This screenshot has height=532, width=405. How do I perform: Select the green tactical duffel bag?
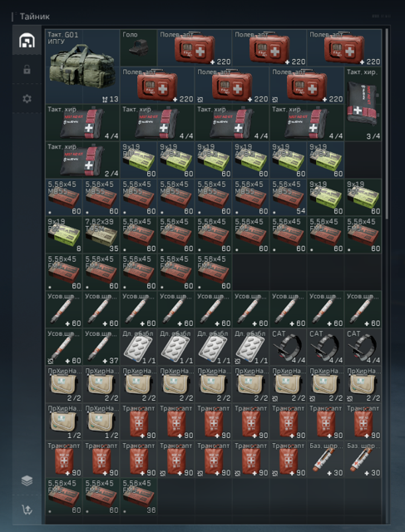[82, 66]
